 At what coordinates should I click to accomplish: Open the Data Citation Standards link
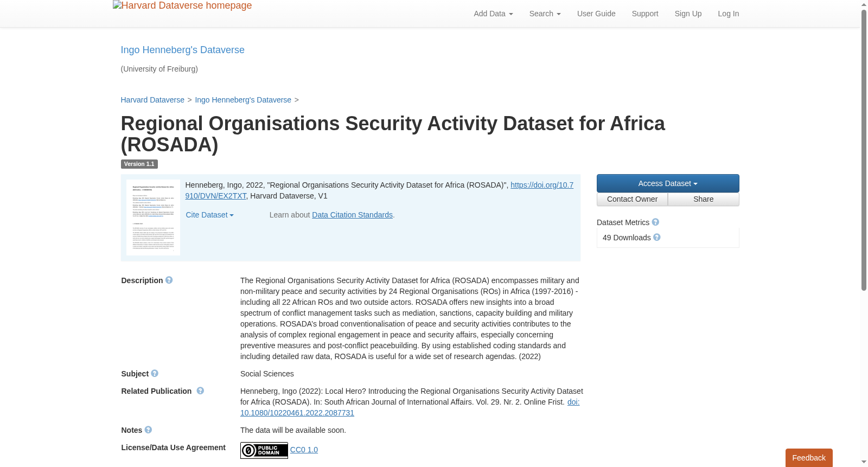(x=352, y=215)
